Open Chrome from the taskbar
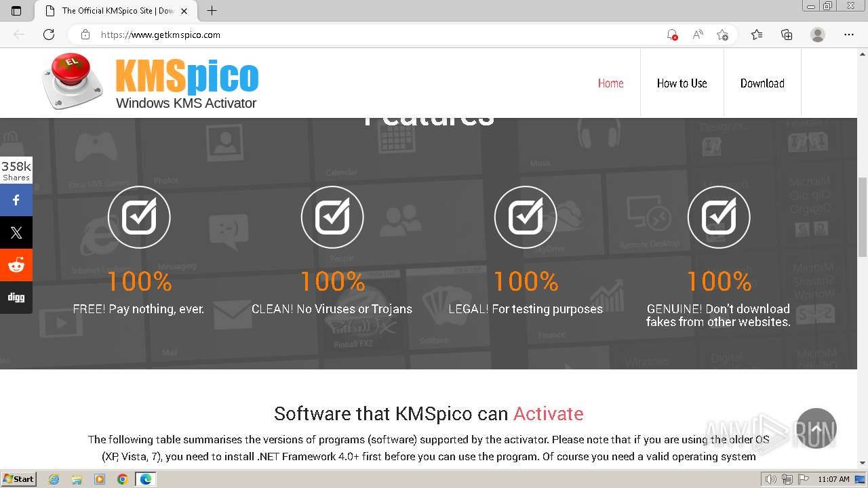The height and width of the screenshot is (488, 868). coord(122,479)
